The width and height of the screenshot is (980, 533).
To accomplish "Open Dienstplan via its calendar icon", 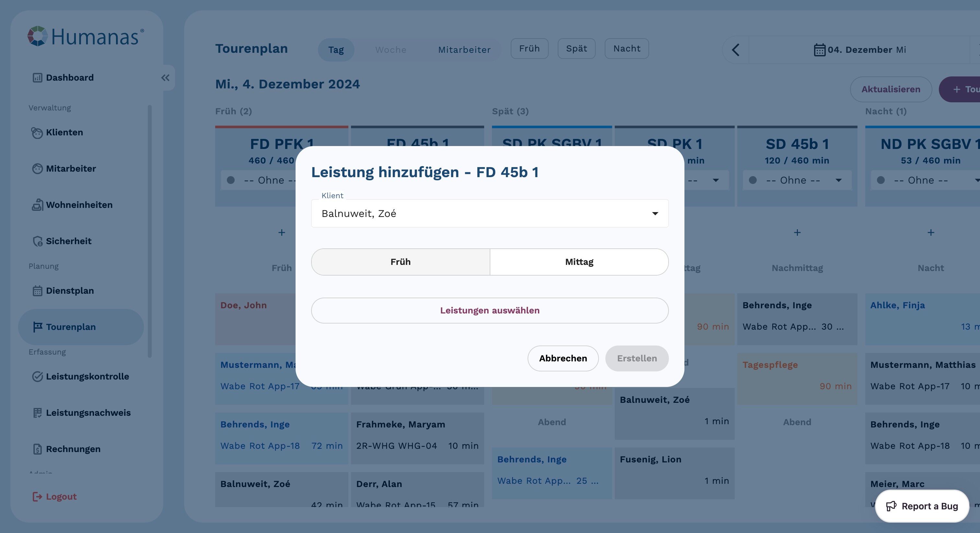I will point(37,291).
